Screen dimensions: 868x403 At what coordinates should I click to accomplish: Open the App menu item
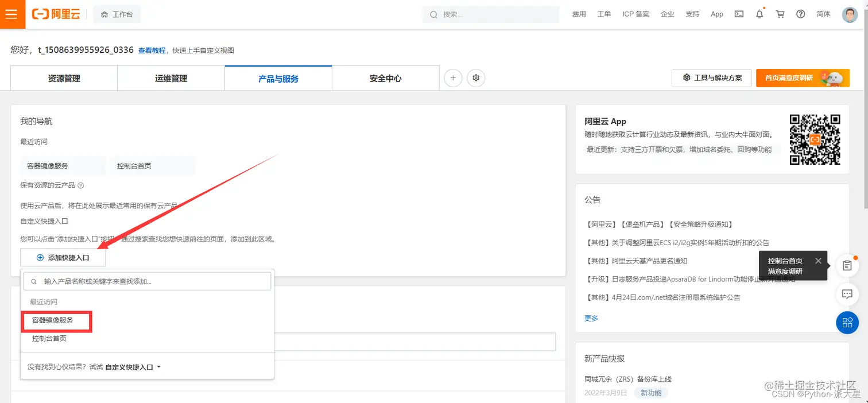tap(717, 14)
